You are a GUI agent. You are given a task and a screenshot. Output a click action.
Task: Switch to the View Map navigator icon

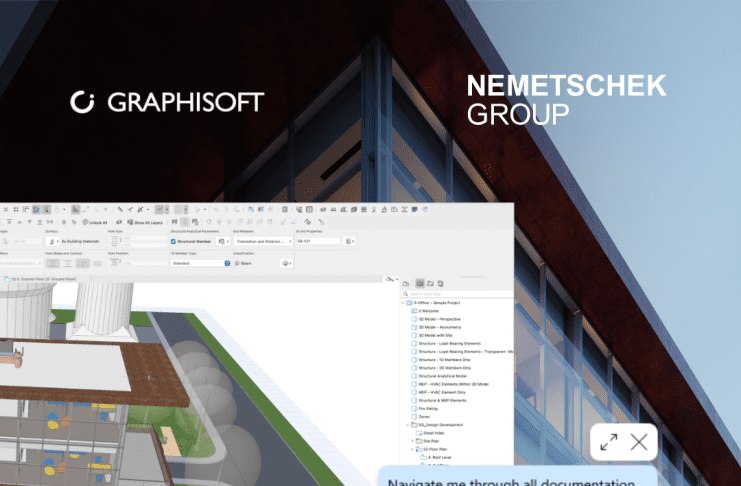point(419,284)
